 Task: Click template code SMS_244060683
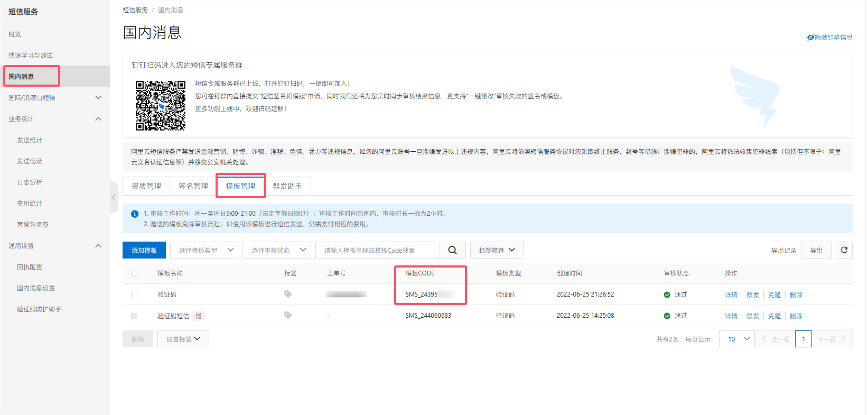tap(428, 316)
